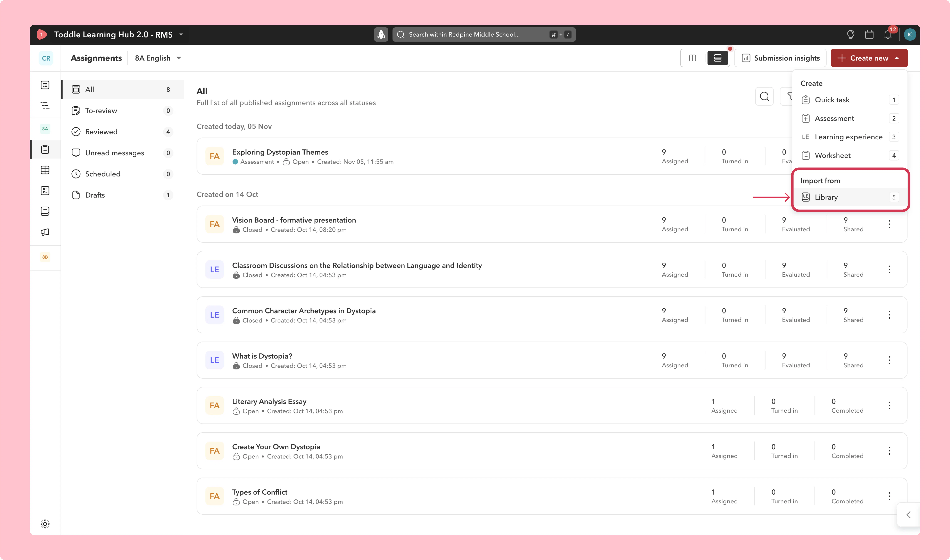Click the CR class badge

(46, 58)
